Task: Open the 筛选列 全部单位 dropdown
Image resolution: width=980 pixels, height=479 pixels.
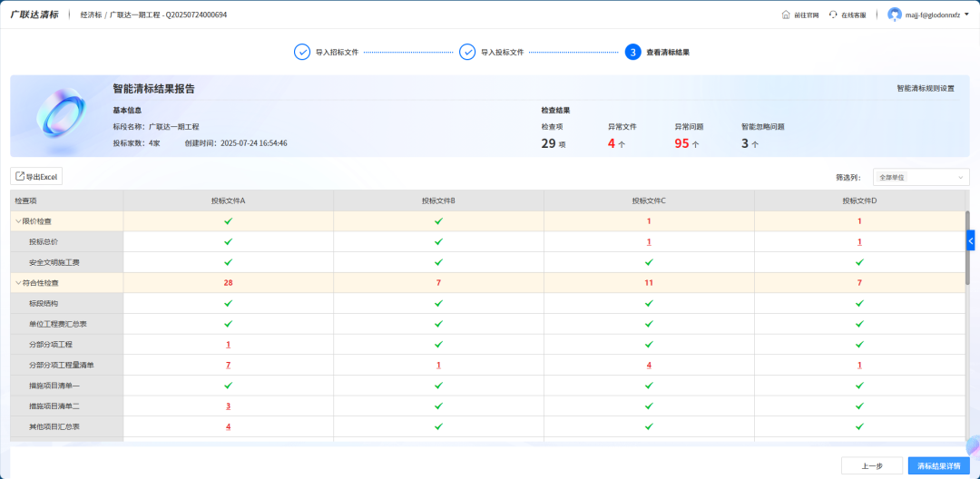Action: pos(920,177)
